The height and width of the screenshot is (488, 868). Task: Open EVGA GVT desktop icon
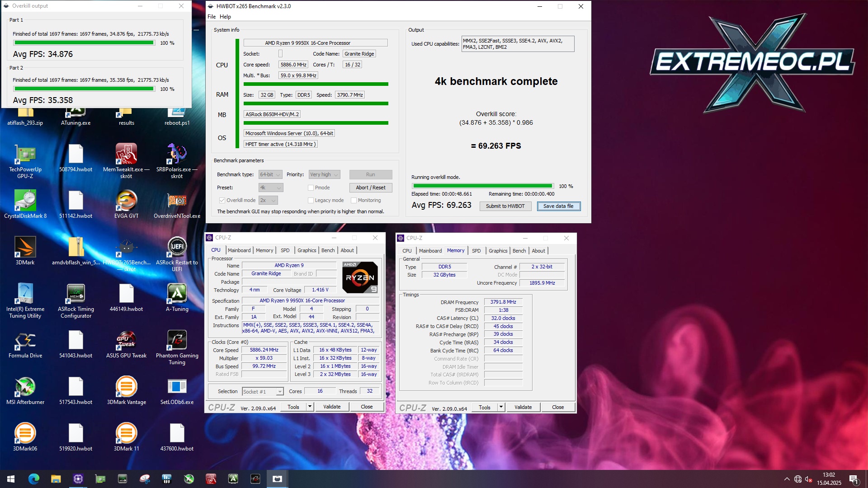126,205
